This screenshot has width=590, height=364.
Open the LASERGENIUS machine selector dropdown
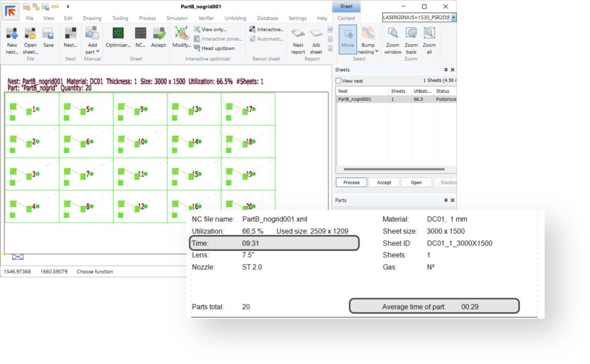453,18
